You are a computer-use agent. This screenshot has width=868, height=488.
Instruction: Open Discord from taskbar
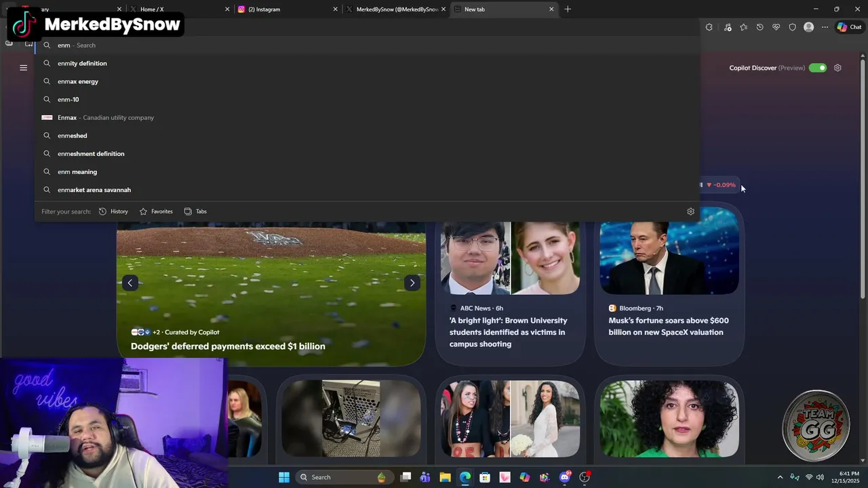(x=565, y=477)
